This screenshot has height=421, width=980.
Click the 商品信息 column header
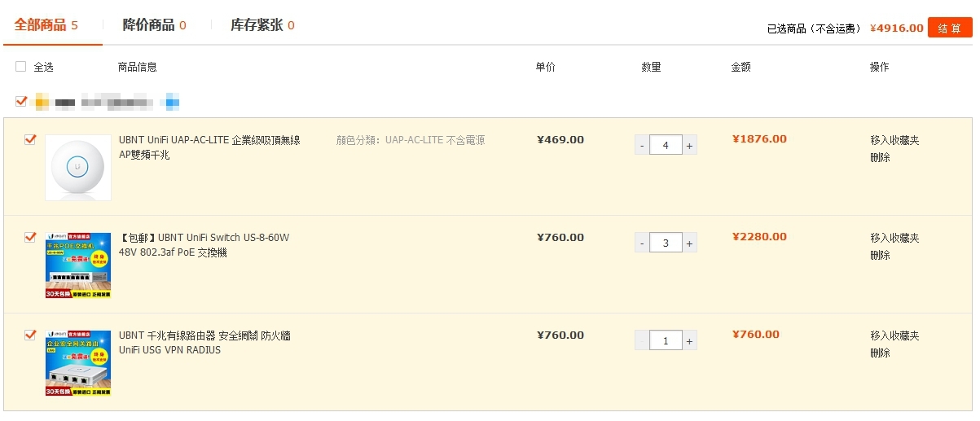pyautogui.click(x=138, y=67)
